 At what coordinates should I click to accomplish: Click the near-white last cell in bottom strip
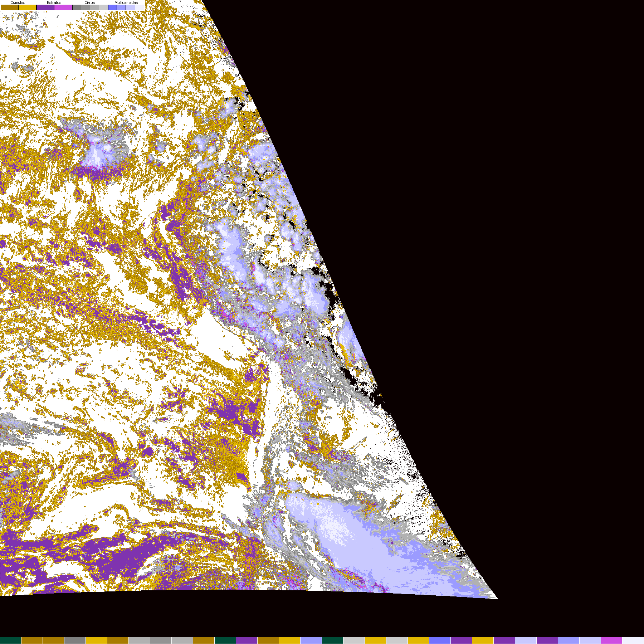click(633, 640)
